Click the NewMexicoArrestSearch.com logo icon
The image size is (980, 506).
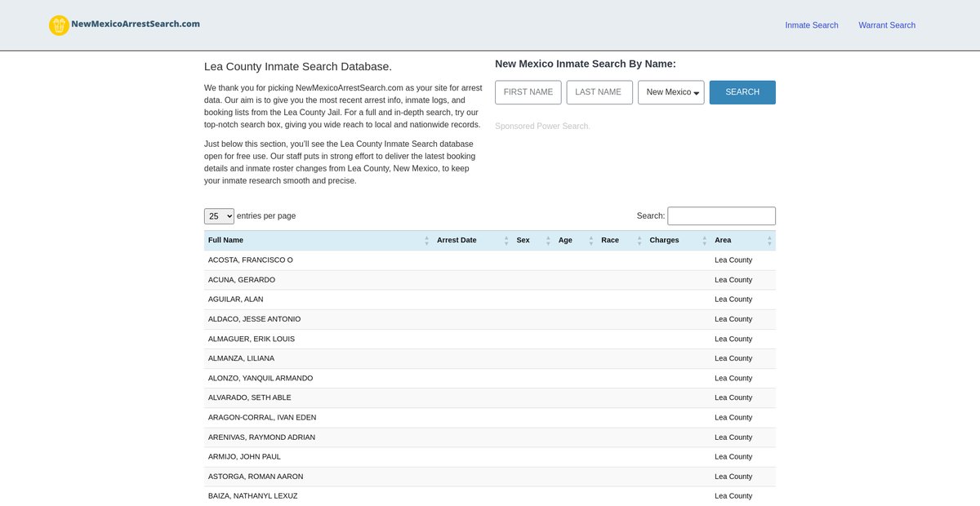click(x=59, y=25)
